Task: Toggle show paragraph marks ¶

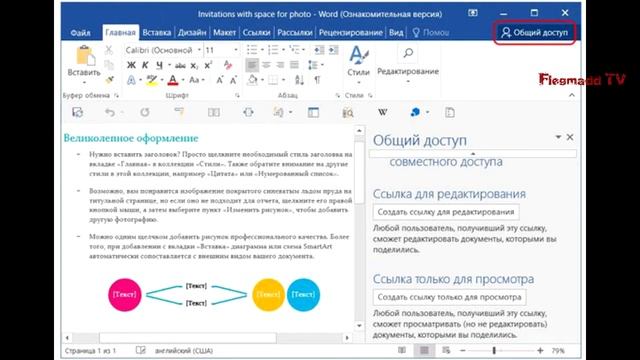Action: pos(317,80)
